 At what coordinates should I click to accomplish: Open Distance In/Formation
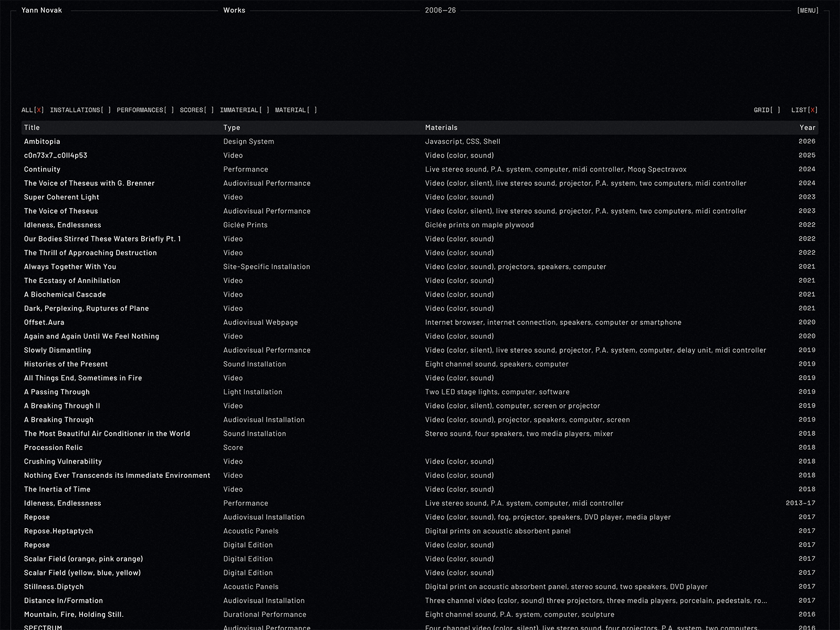[64, 601]
